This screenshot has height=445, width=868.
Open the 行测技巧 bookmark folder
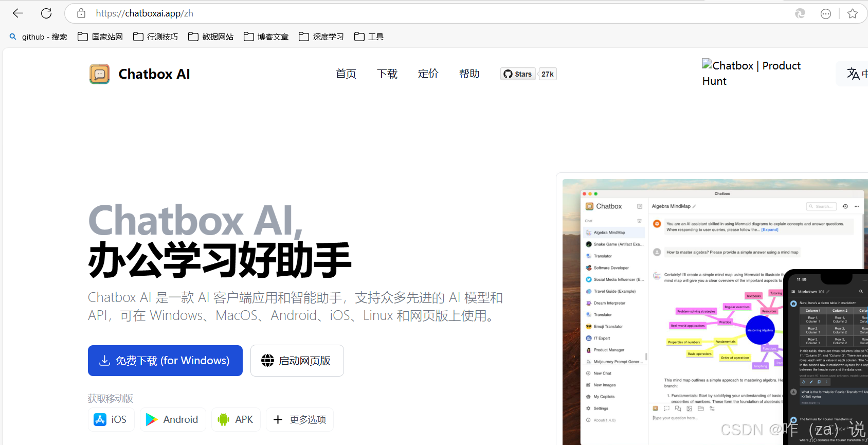[x=155, y=37]
